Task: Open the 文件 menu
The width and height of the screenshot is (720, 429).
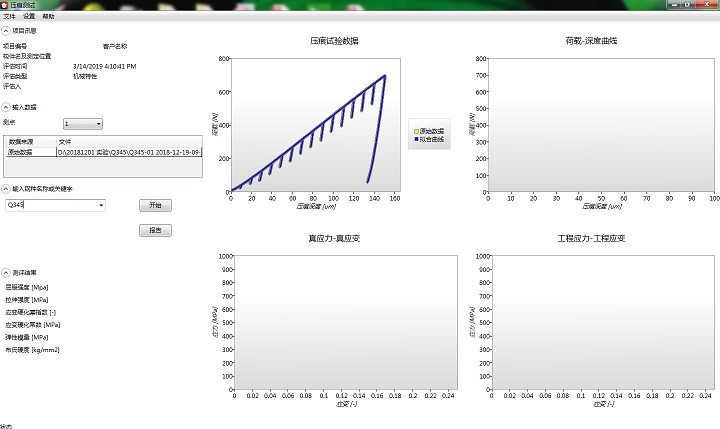Action: click(9, 17)
